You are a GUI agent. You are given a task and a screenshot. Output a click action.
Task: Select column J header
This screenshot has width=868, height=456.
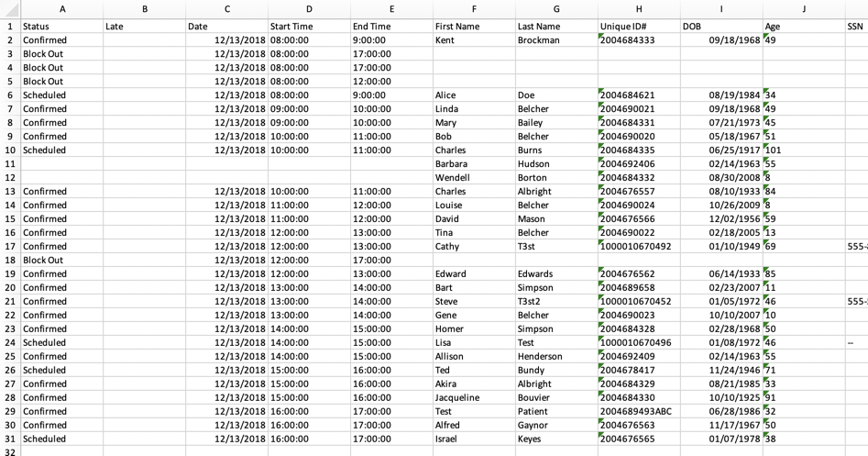[803, 9]
